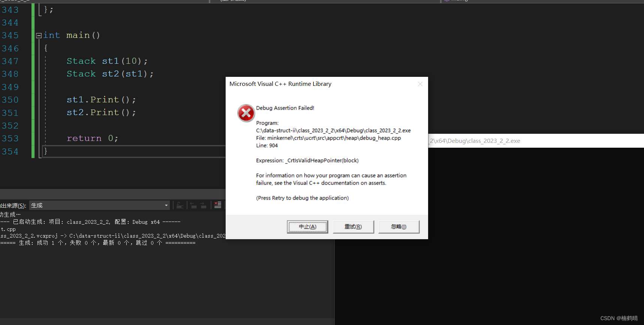The height and width of the screenshot is (325, 644).
Task: Click the 中止(A) abort button
Action: tap(307, 227)
